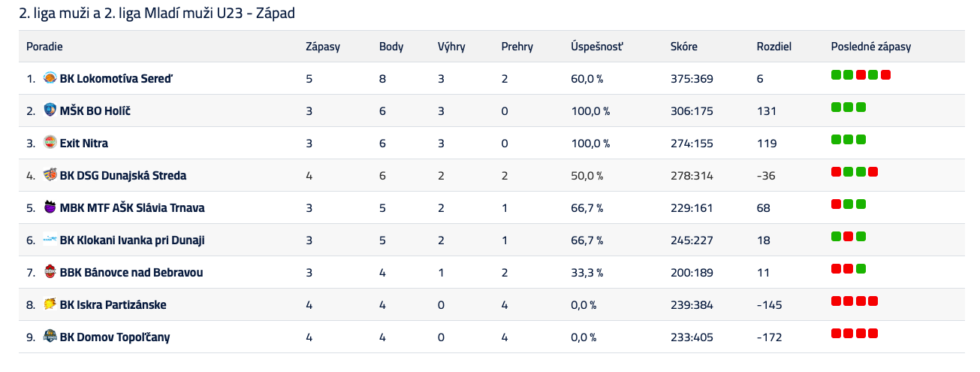Click the MBK MTF AŠK Slávia Trnava logo
The height and width of the screenshot is (372, 980).
pos(50,207)
